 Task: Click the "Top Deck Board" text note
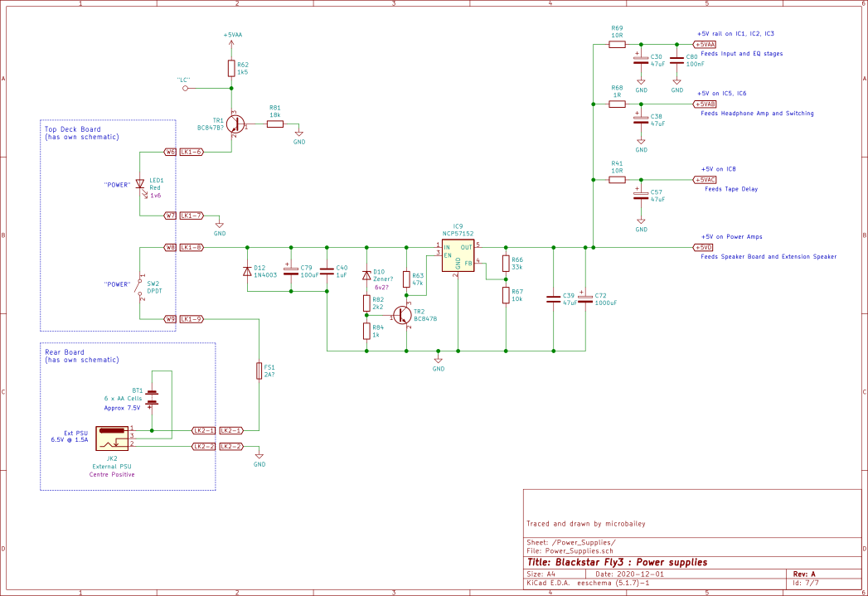tap(72, 129)
